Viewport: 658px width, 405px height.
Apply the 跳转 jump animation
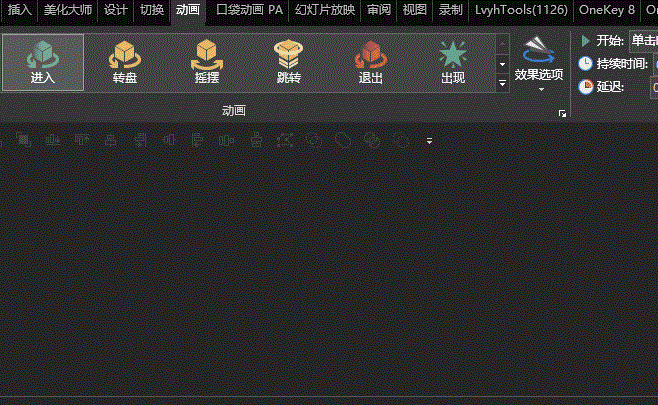pos(288,62)
